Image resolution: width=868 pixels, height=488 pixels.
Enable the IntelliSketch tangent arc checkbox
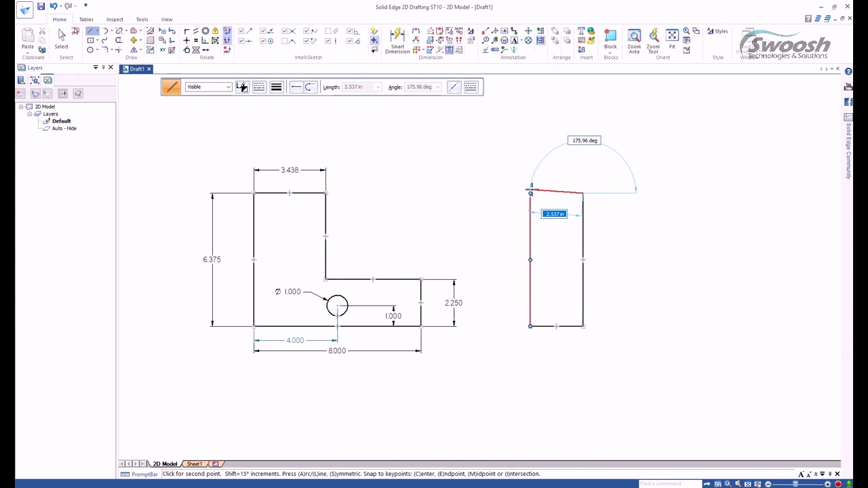pyautogui.click(x=284, y=41)
